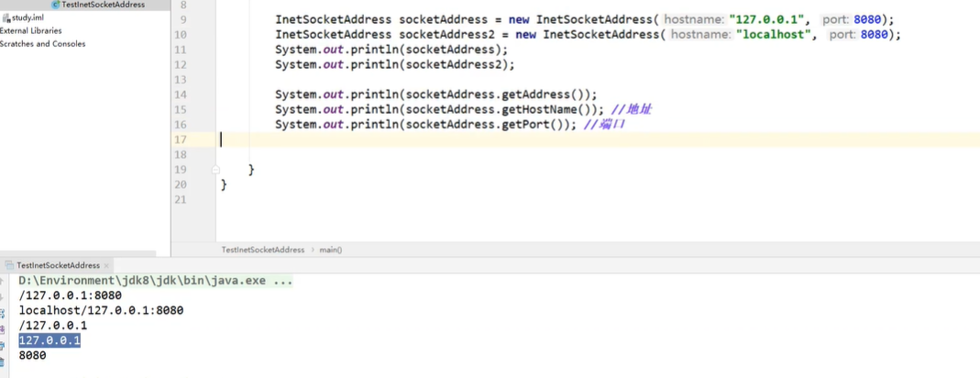Click scroll to end icon in run sidebar

pyautogui.click(x=3, y=329)
